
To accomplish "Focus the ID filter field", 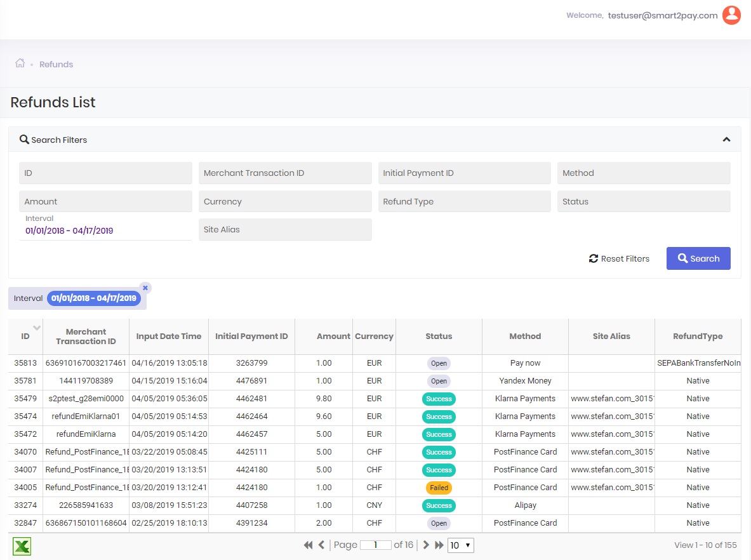I will (x=105, y=173).
